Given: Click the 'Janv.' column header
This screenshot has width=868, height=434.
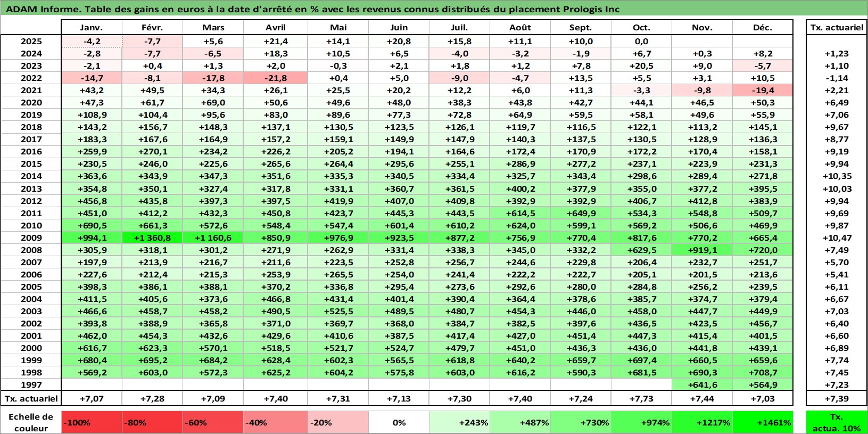Looking at the screenshot, I should [92, 28].
